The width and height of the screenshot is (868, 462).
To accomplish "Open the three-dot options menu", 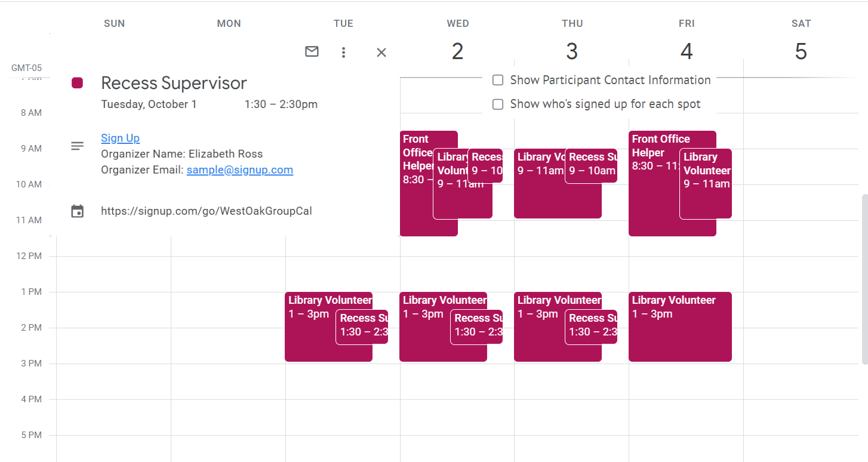I will point(343,53).
